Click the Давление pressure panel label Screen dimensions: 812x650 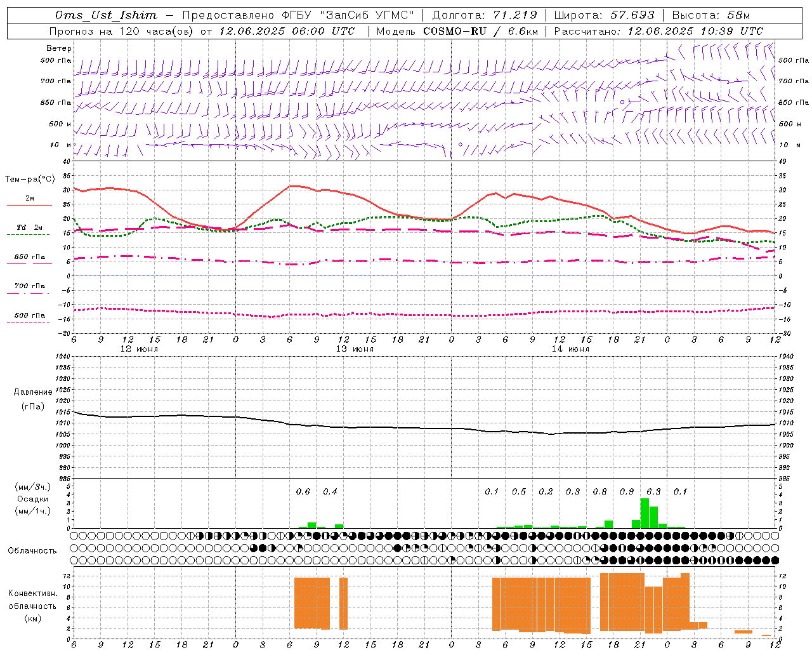tap(33, 392)
